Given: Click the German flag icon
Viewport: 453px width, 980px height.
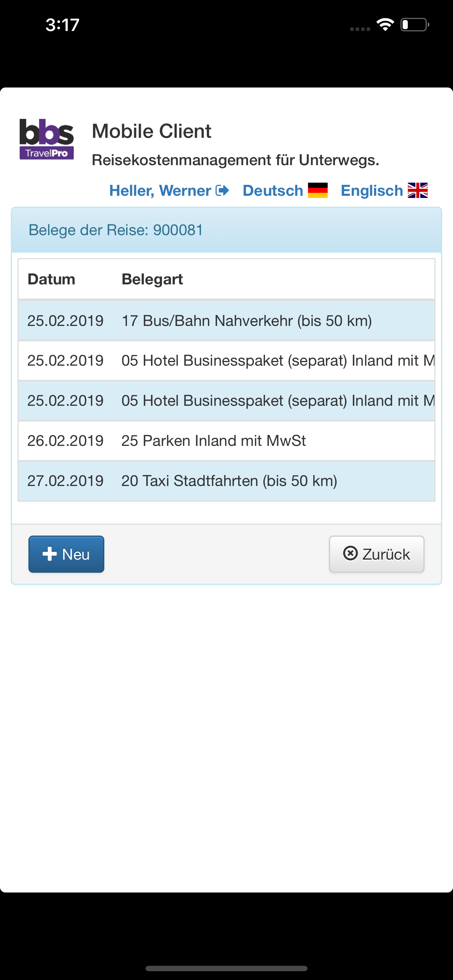Looking at the screenshot, I should [x=318, y=190].
